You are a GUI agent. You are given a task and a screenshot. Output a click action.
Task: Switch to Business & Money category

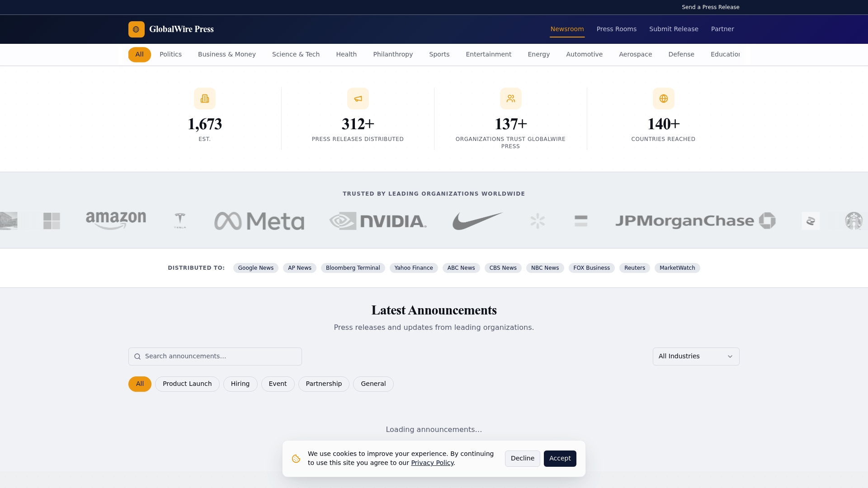point(227,55)
